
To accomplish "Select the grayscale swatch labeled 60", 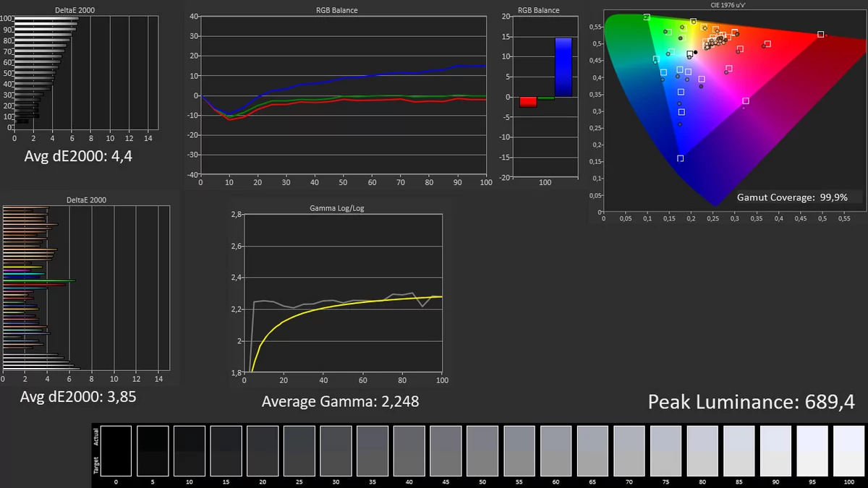I will point(556,450).
